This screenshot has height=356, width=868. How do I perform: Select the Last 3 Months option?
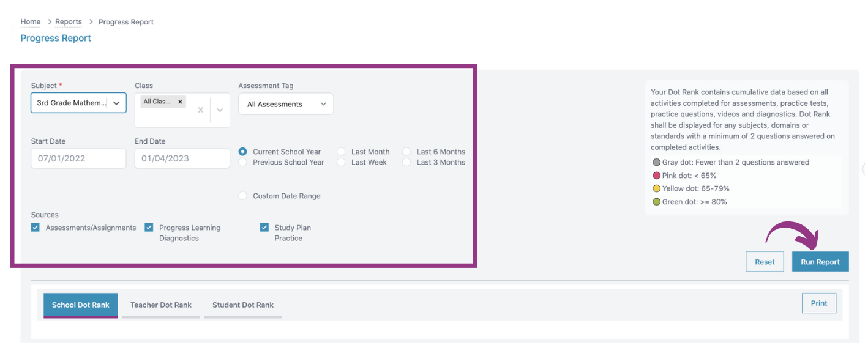click(406, 162)
